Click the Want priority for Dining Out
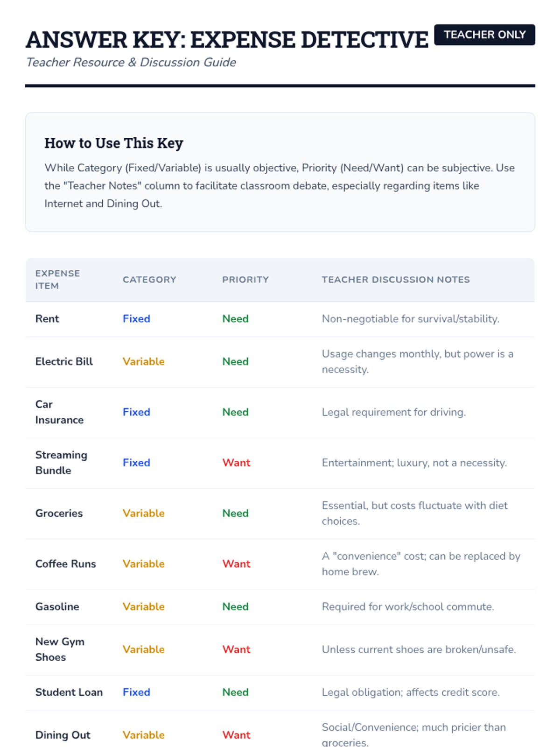560x747 pixels. pos(236,735)
